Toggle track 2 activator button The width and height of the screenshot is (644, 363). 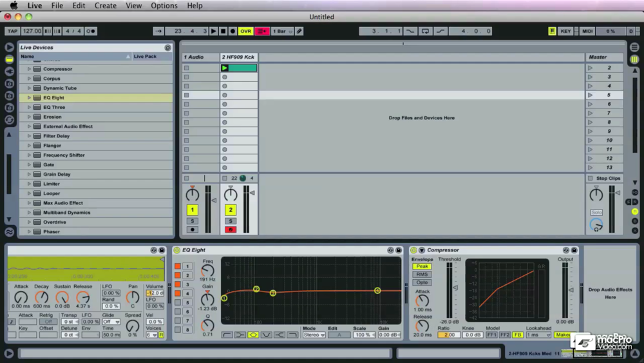231,210
